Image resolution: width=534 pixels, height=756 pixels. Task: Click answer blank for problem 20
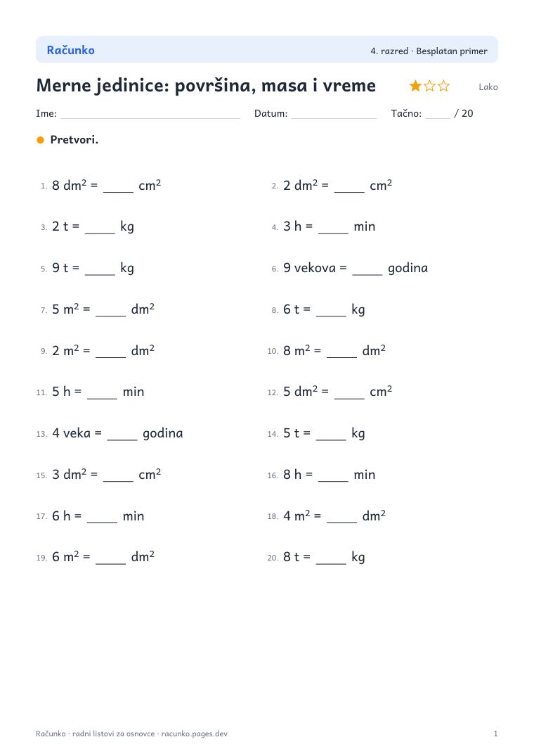331,560
